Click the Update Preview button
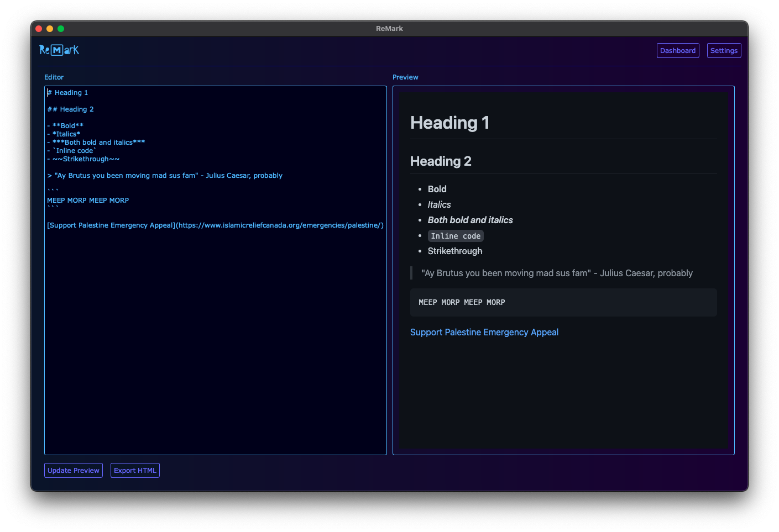This screenshot has height=532, width=779. (74, 471)
